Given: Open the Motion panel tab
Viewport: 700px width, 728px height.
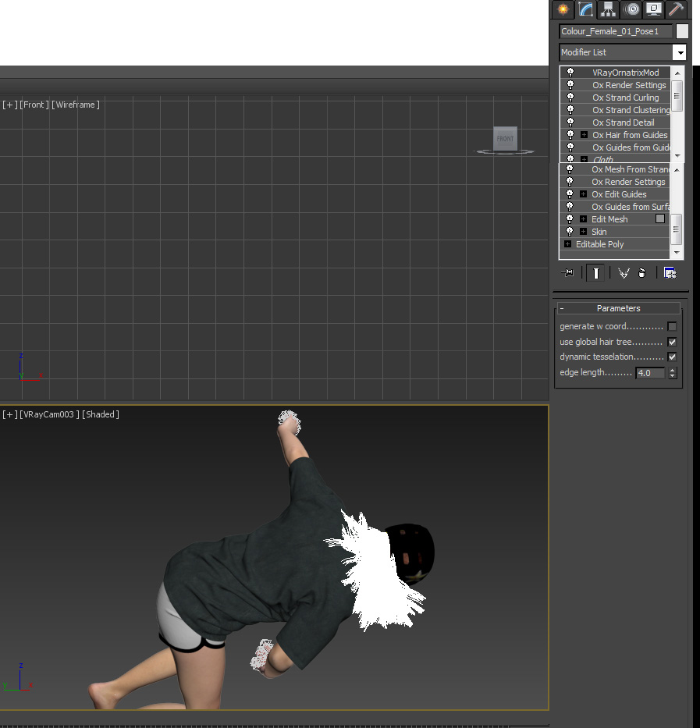Looking at the screenshot, I should pos(631,9).
